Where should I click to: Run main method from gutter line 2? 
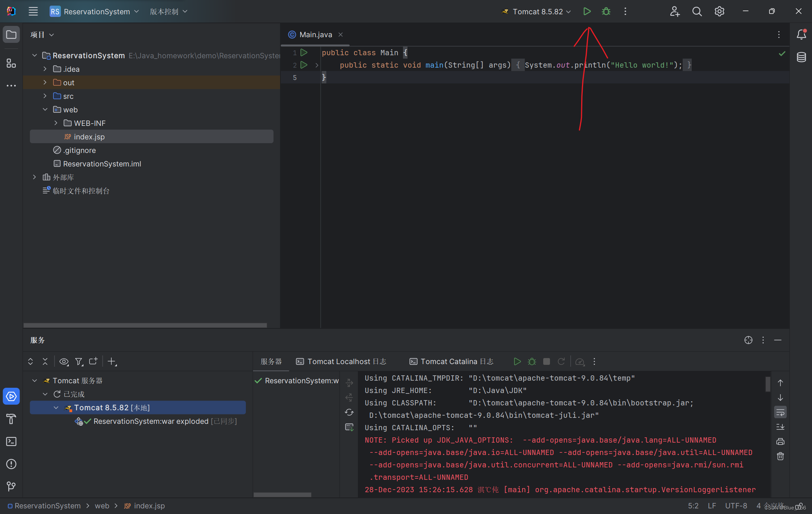(x=304, y=65)
